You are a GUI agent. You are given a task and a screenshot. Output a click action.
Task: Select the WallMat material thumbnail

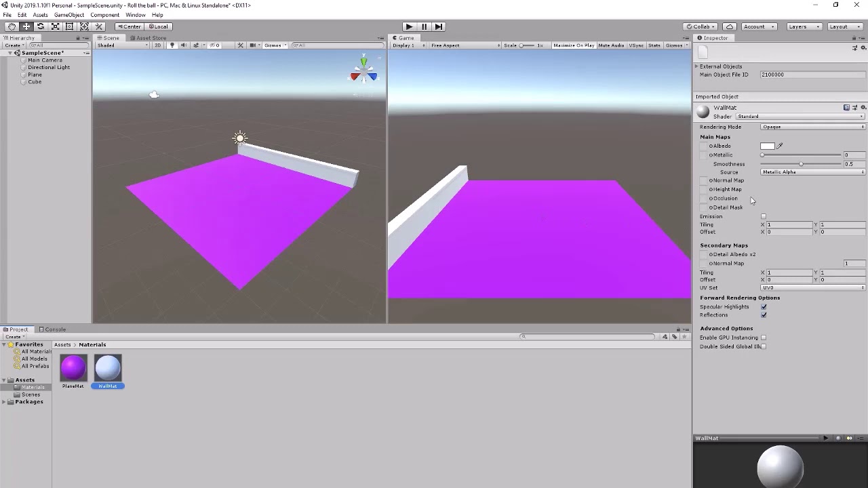tap(108, 367)
